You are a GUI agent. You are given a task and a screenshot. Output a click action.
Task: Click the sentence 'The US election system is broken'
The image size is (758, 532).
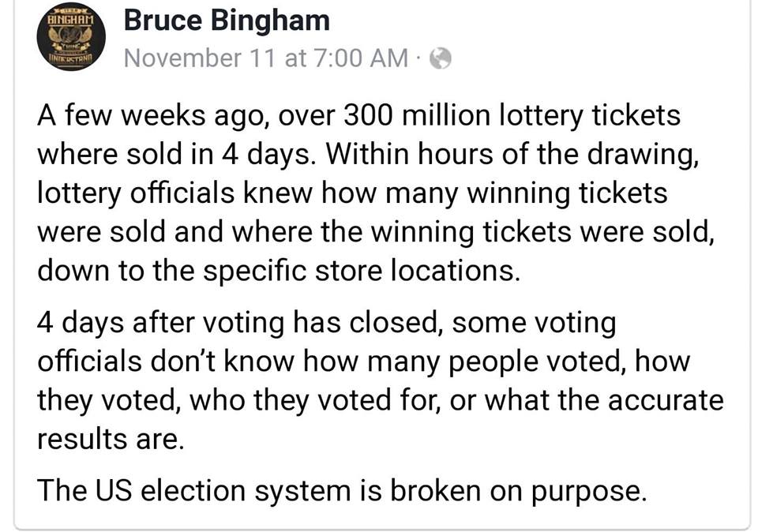click(x=342, y=491)
